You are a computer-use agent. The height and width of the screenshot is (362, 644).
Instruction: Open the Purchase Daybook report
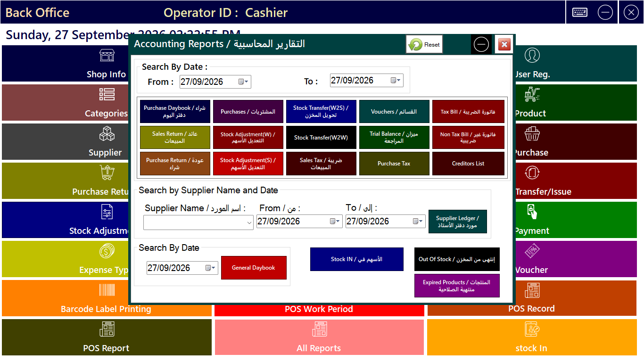[x=175, y=111]
